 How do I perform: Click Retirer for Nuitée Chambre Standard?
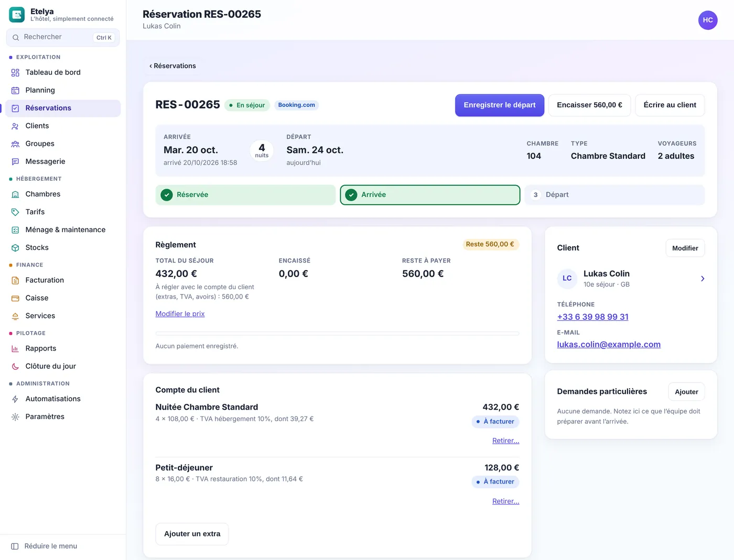[x=505, y=441]
